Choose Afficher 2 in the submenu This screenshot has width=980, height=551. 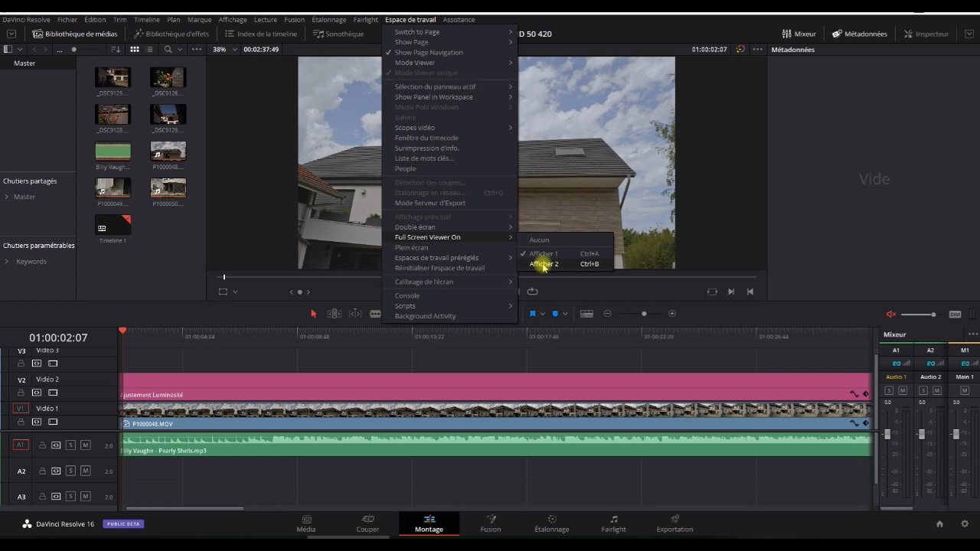coord(565,264)
